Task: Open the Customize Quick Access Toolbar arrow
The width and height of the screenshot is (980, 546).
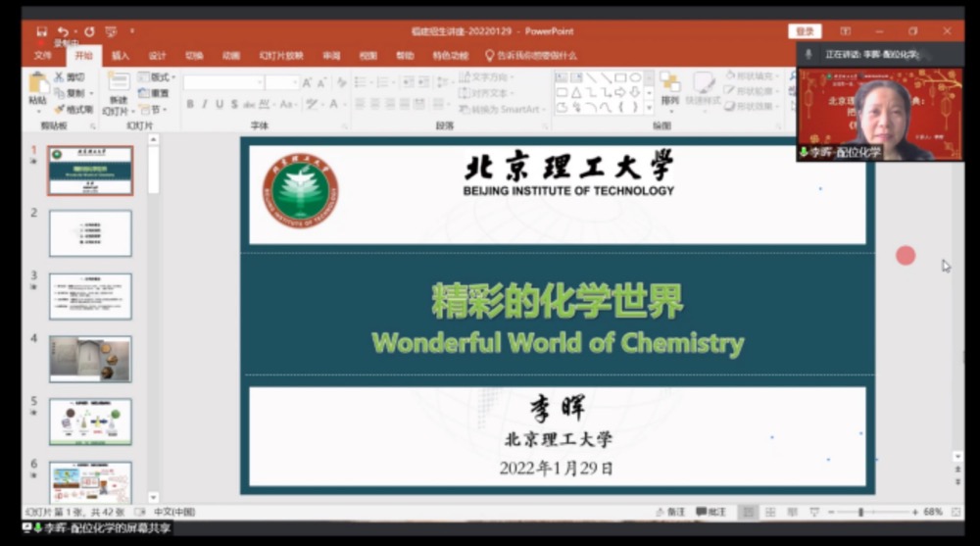Action: click(132, 31)
